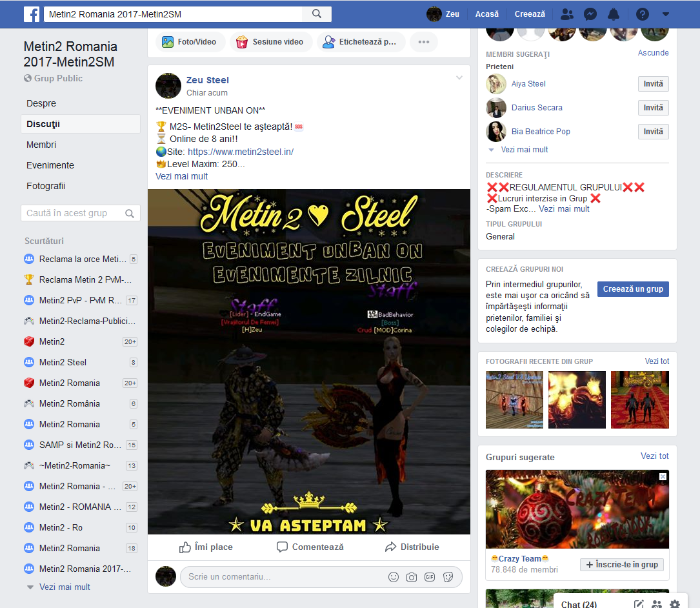This screenshot has width=700, height=608.
Task: Click the Etichetează p... button
Action: (x=361, y=42)
